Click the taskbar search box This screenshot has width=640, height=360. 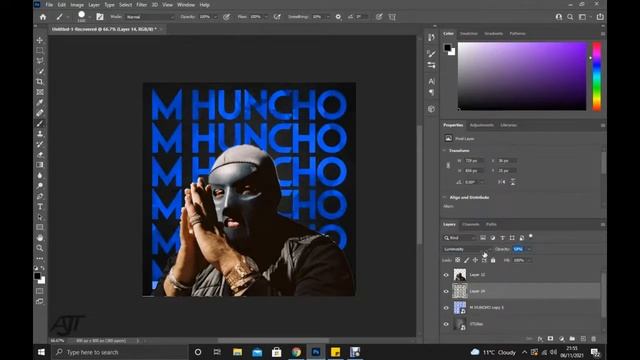pos(119,352)
